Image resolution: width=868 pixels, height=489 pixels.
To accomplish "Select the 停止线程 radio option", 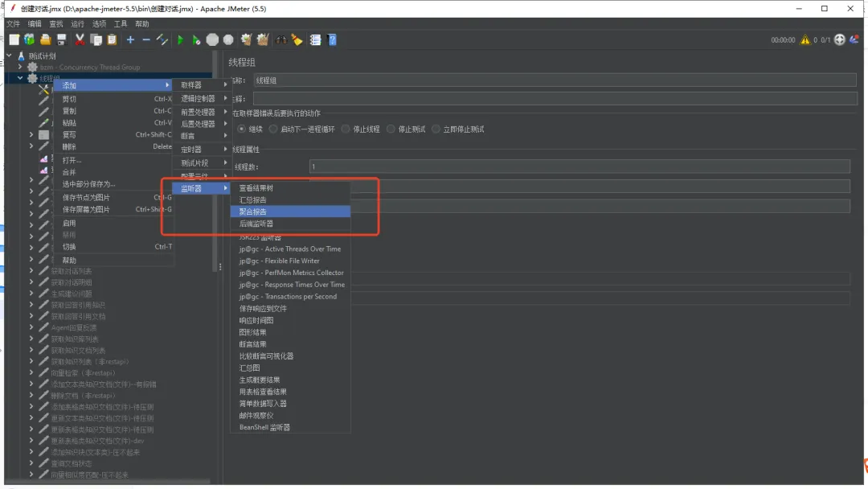I will point(346,129).
